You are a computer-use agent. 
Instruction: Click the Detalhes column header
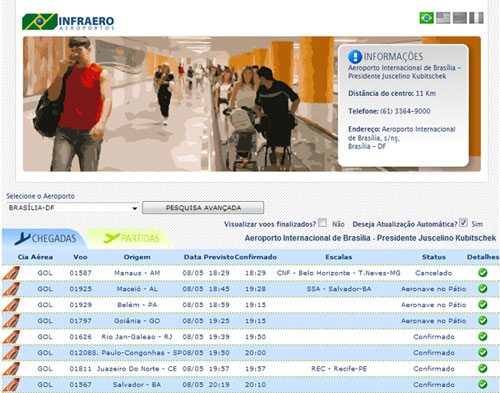pos(483,257)
